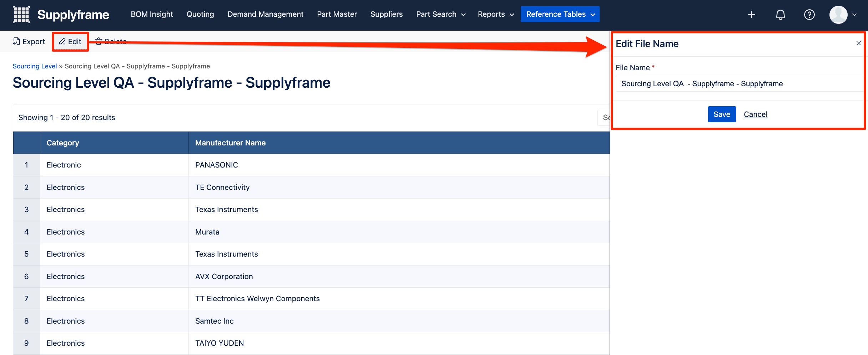Click row number 7 cell

pos(26,299)
